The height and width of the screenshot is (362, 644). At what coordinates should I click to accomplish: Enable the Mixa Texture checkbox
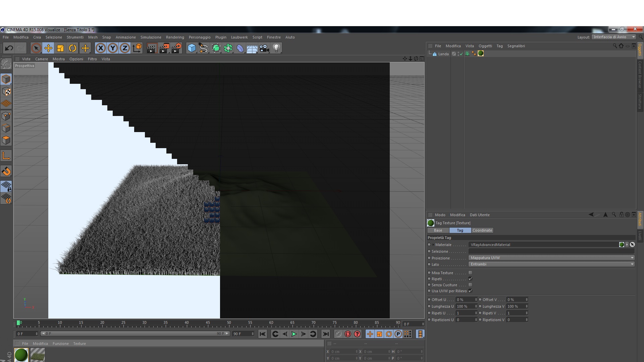pos(470,273)
